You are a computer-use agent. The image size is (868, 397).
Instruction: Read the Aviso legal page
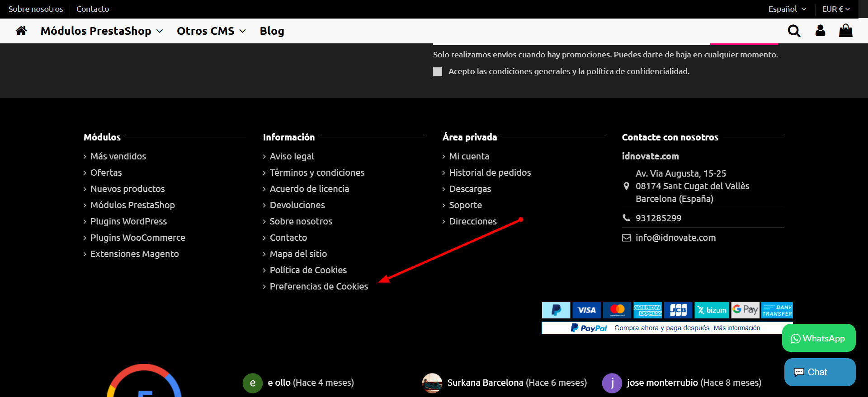[292, 156]
